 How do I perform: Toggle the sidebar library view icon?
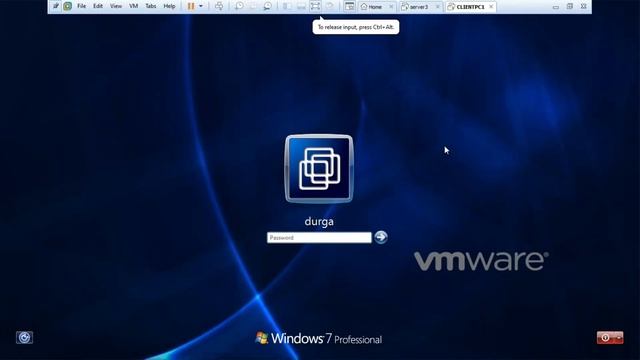click(x=287, y=6)
